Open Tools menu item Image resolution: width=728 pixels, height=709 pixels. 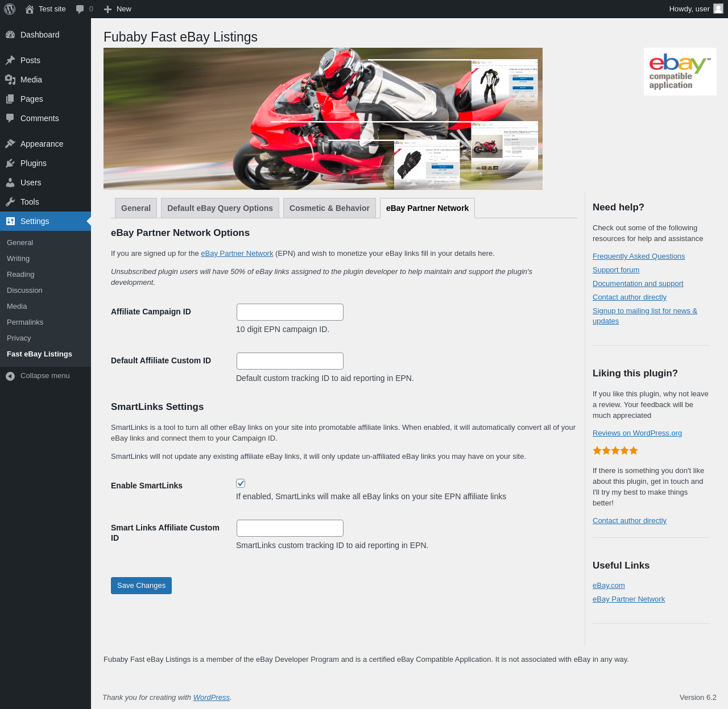(x=45, y=202)
